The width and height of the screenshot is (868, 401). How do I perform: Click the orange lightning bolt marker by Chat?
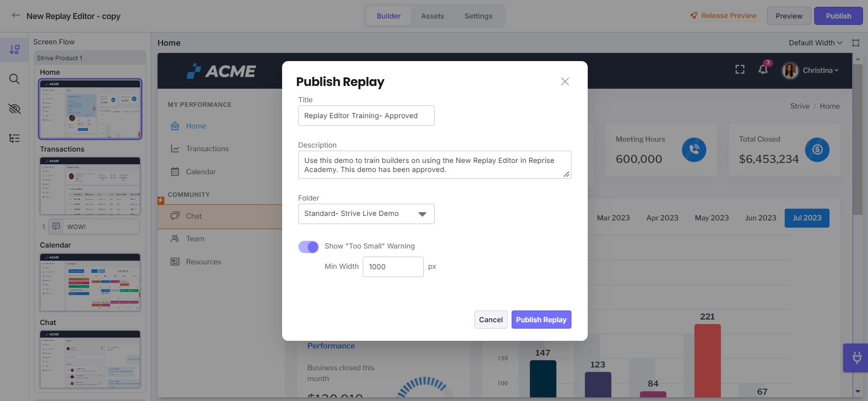(x=161, y=200)
